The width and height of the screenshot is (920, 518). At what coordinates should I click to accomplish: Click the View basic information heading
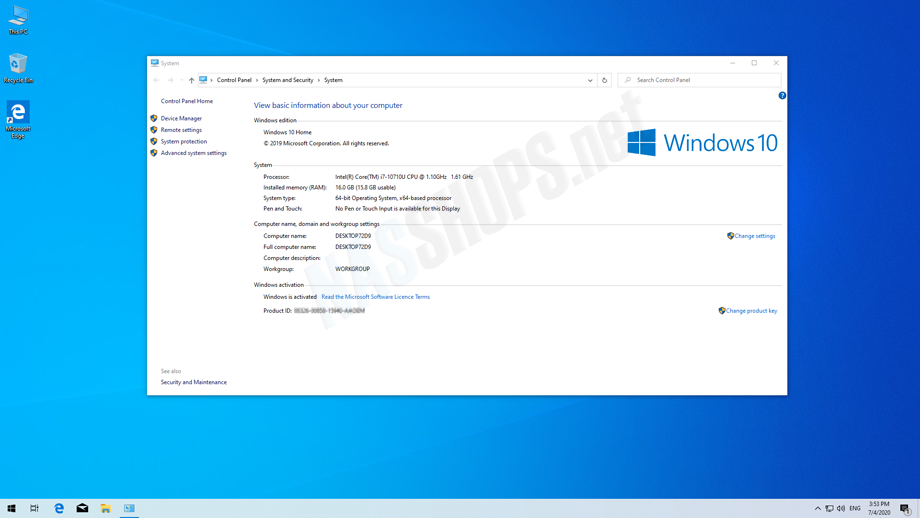tap(328, 106)
